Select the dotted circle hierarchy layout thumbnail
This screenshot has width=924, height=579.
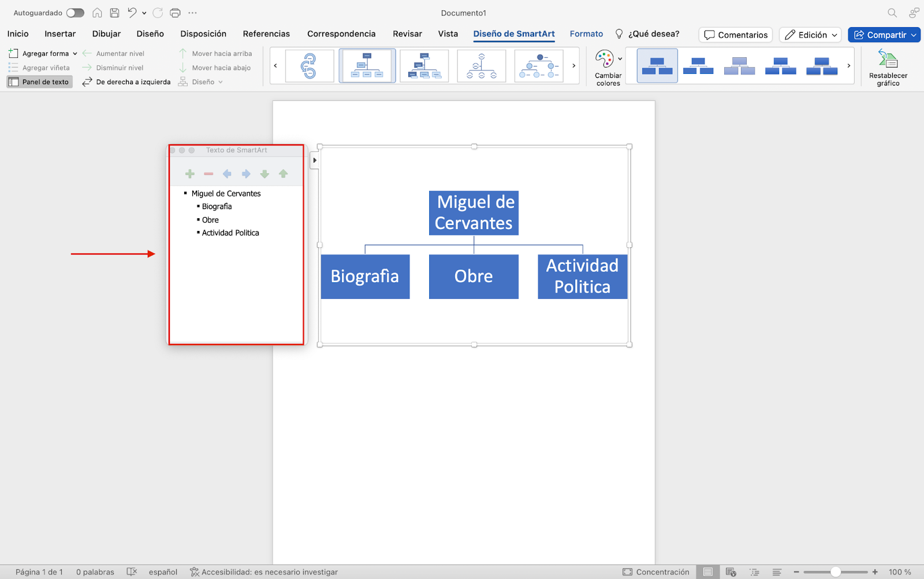tap(539, 66)
